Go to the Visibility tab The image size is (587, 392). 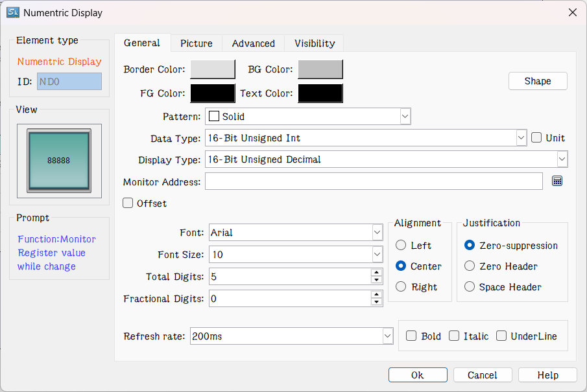[315, 43]
